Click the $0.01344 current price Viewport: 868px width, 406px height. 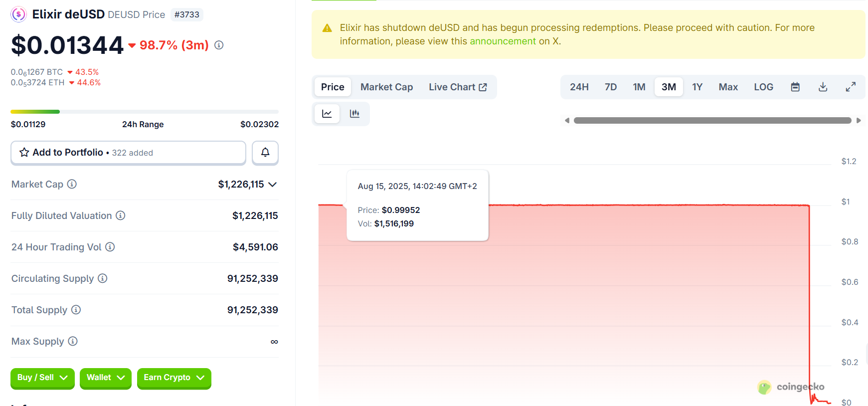[x=67, y=45]
